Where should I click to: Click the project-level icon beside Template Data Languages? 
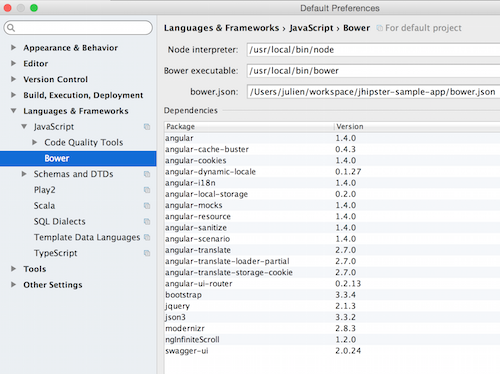(x=147, y=237)
